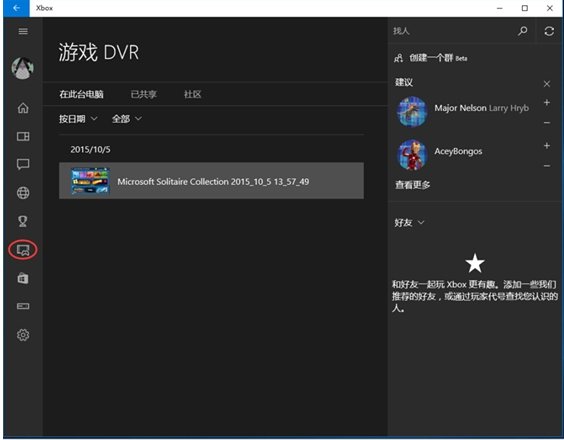Click 查看更多 to see more suggestions
Screen dimensions: 564x440
pyautogui.click(x=413, y=185)
